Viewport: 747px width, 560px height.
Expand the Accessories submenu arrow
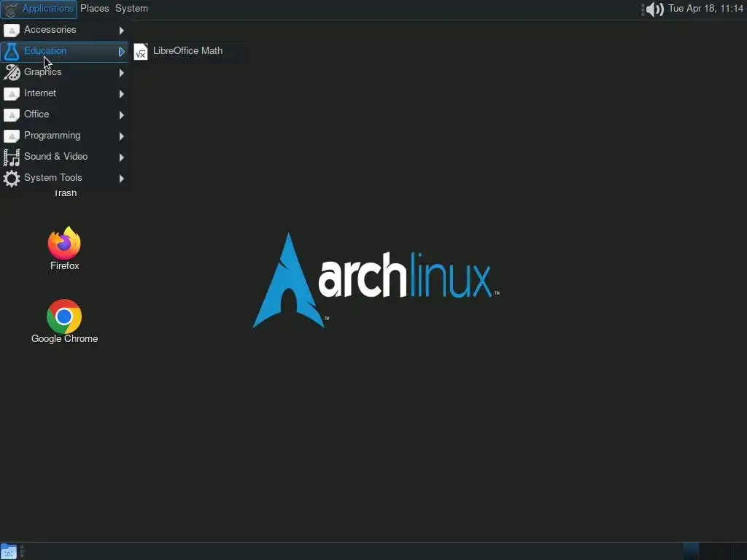point(122,31)
